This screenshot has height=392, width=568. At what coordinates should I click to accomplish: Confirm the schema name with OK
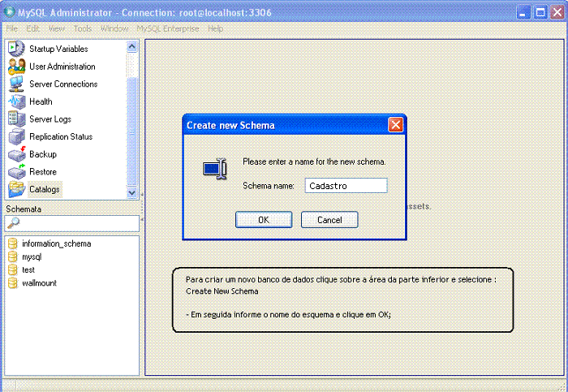pyautogui.click(x=264, y=220)
